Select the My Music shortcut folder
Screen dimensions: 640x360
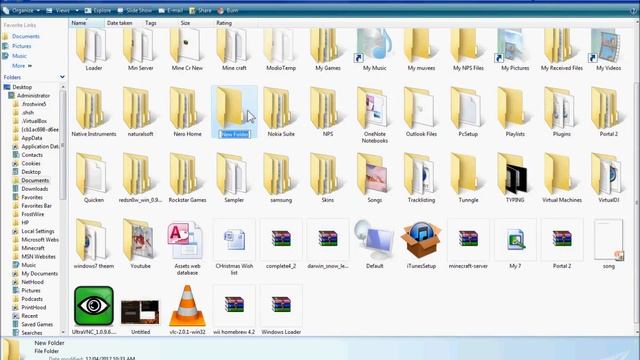(x=374, y=49)
